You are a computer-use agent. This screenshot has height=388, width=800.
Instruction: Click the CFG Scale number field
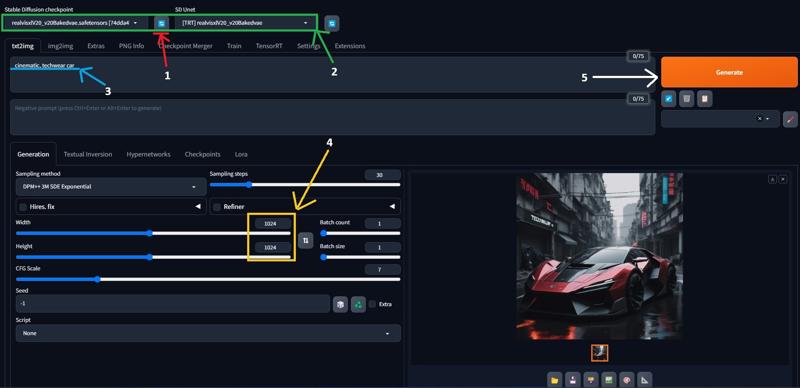(383, 270)
